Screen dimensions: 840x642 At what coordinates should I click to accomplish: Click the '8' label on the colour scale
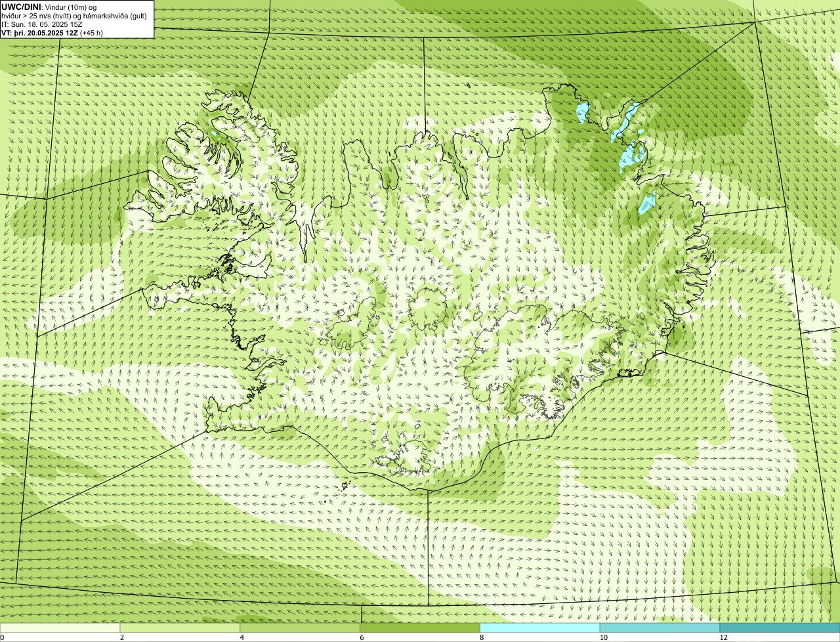point(482,637)
